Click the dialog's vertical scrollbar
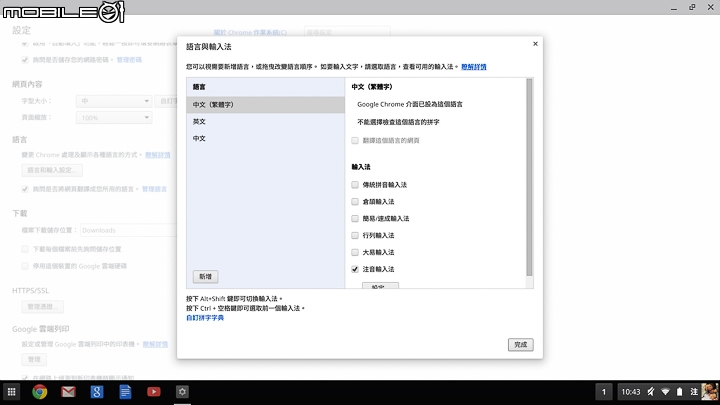720x405 pixels. pos(529,177)
